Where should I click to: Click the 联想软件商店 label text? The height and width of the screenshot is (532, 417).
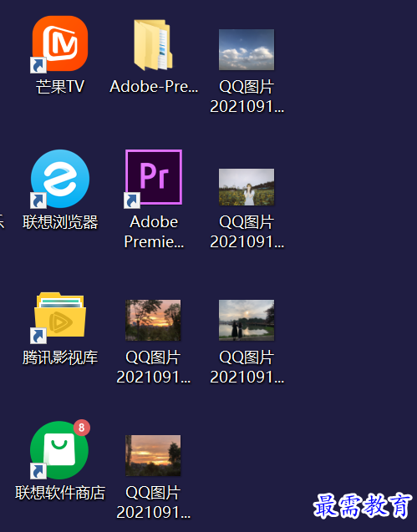point(60,493)
